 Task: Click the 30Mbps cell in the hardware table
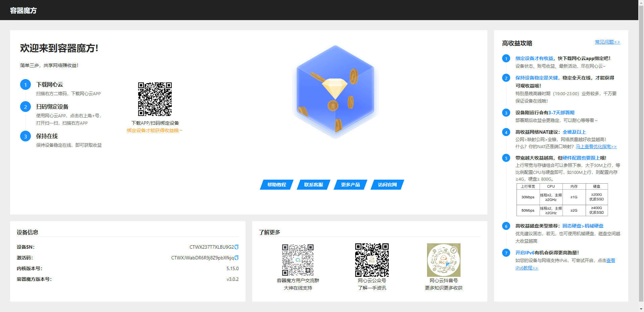[x=528, y=197]
